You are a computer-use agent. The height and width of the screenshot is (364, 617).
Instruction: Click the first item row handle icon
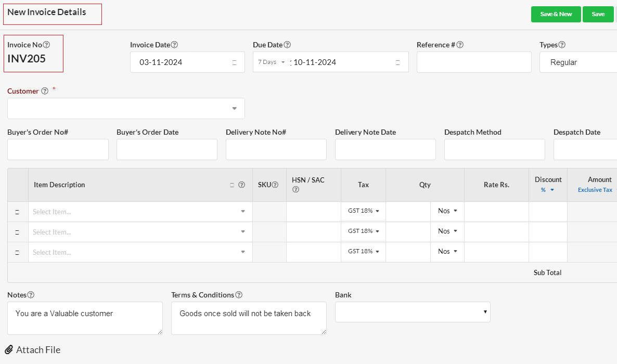pyautogui.click(x=17, y=212)
